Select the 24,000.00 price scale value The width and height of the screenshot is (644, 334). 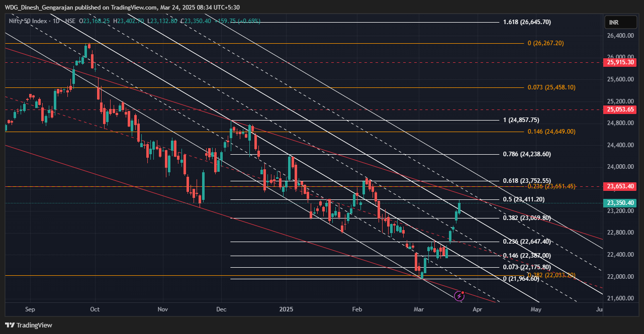coord(619,167)
